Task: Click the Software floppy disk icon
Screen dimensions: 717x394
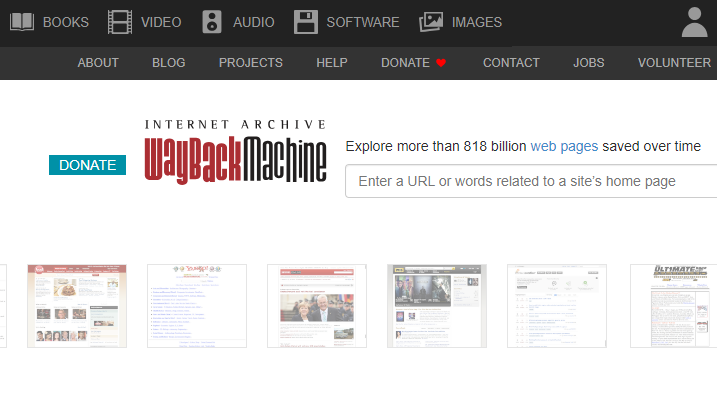Action: 306,22
